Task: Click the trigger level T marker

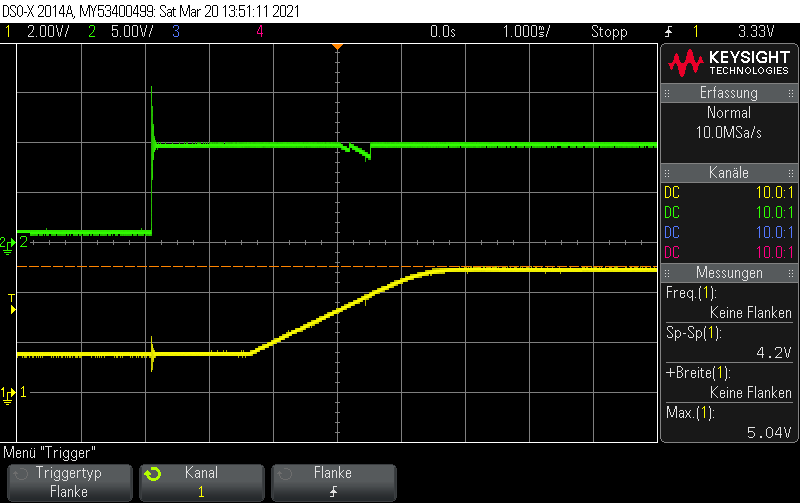Action: point(12,304)
